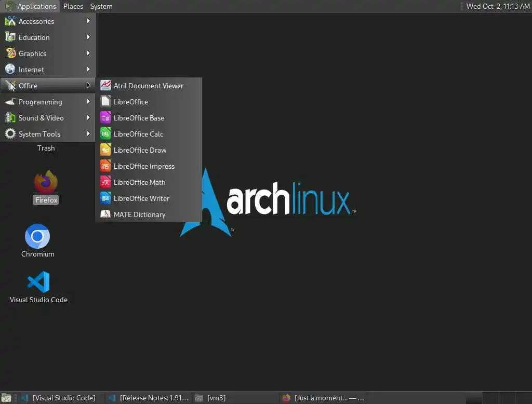The height and width of the screenshot is (404, 532).
Task: Click the Atril Document Viewer icon
Action: tap(105, 86)
